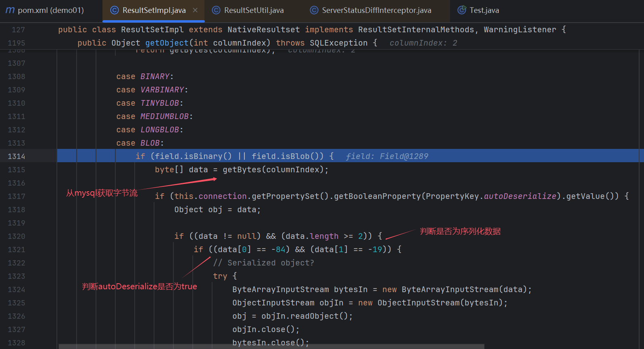Viewport: 644px width, 349px height.
Task: Open the Test.java tab
Action: pos(484,10)
